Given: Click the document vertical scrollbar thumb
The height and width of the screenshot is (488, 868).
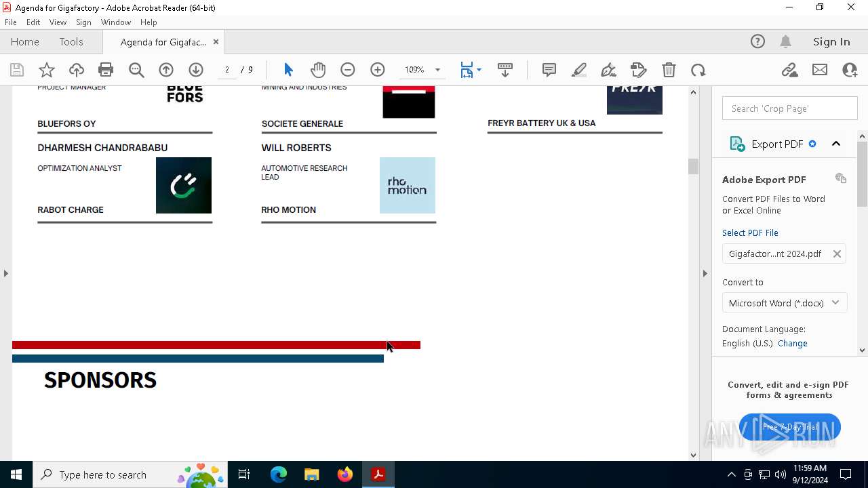Looking at the screenshot, I should point(693,166).
